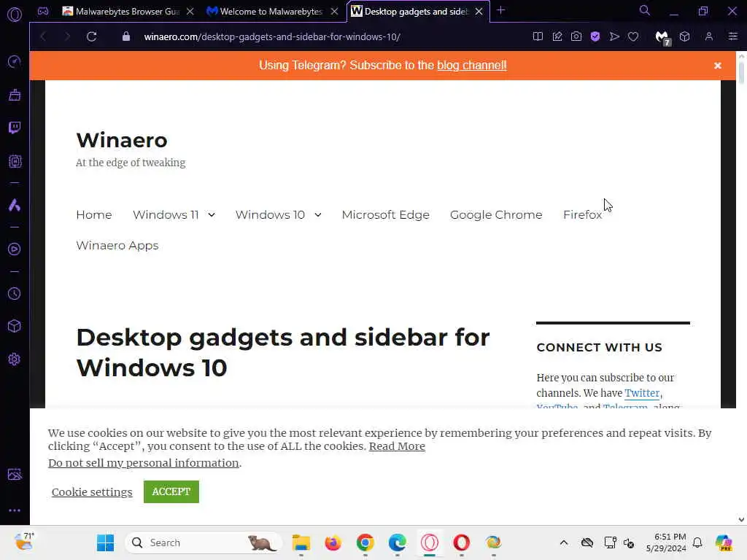This screenshot has width=747, height=560.
Task: Open the Twitter link in sidebar
Action: tap(642, 393)
